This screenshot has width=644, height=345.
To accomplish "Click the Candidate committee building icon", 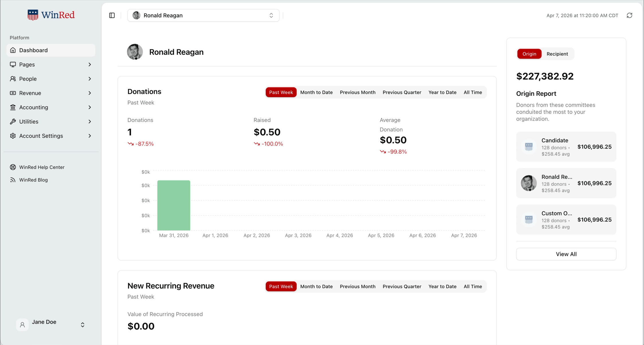I will pos(529,146).
